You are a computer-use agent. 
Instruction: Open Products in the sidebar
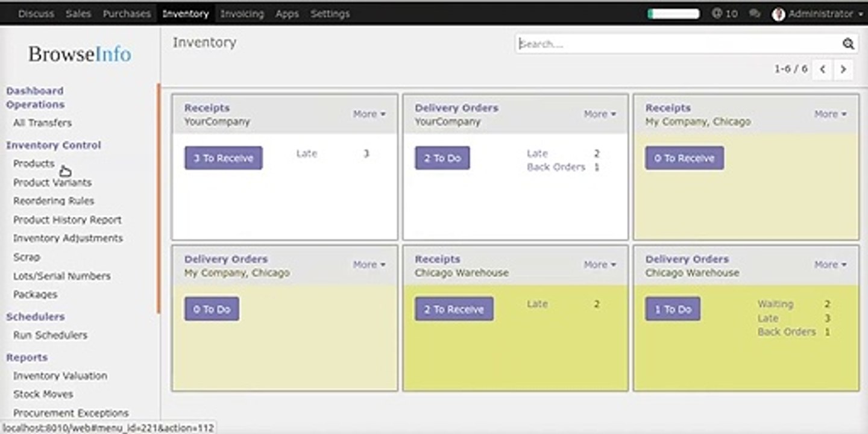[34, 163]
